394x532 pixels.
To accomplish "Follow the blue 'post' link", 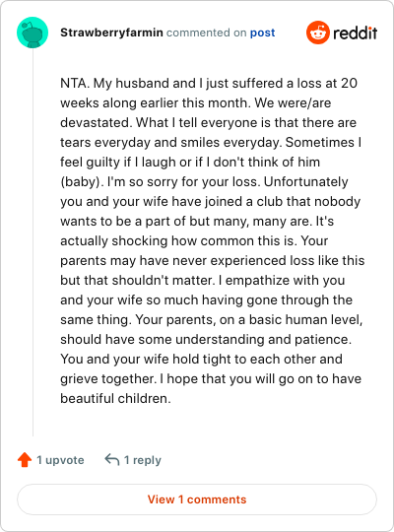I will click(262, 33).
